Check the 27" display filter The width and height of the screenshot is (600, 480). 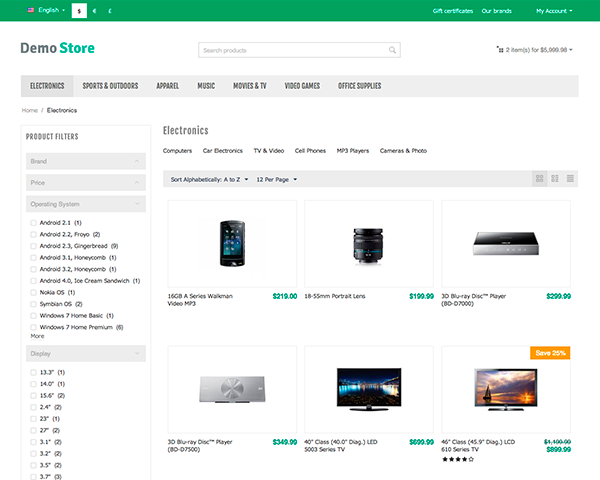click(33, 430)
